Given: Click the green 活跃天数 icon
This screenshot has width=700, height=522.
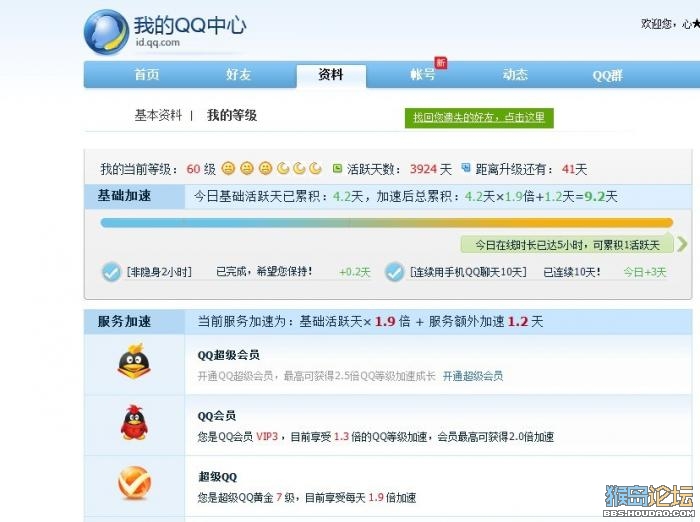Looking at the screenshot, I should (x=338, y=168).
